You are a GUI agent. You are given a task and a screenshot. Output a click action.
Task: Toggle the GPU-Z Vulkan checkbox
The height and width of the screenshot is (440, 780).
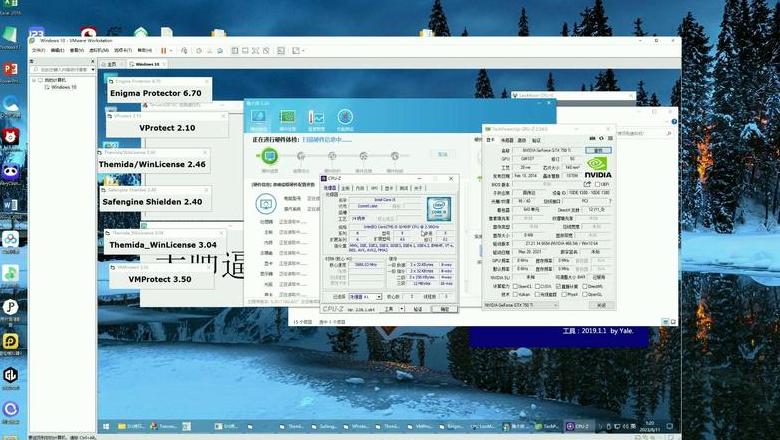(x=515, y=294)
